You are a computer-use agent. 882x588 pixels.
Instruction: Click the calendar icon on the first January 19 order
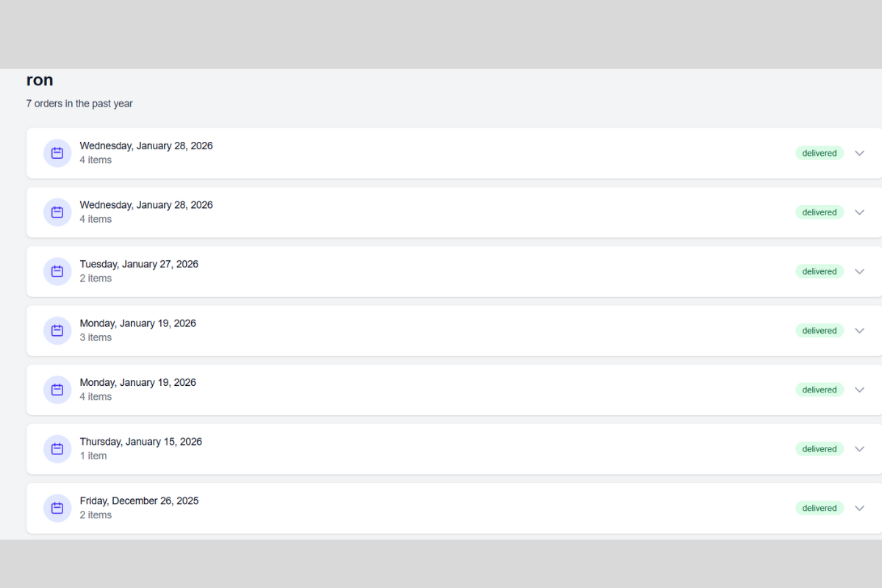[x=57, y=330]
